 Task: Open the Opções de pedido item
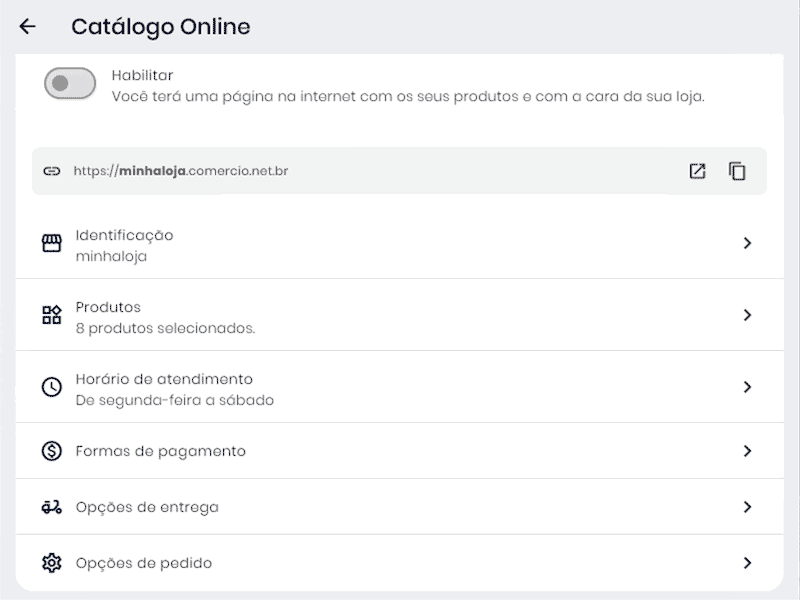point(144,563)
